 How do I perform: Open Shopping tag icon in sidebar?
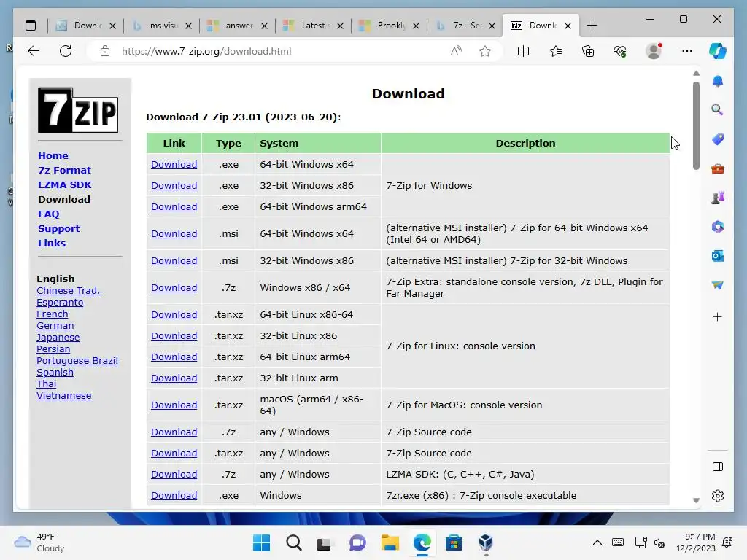coord(718,139)
